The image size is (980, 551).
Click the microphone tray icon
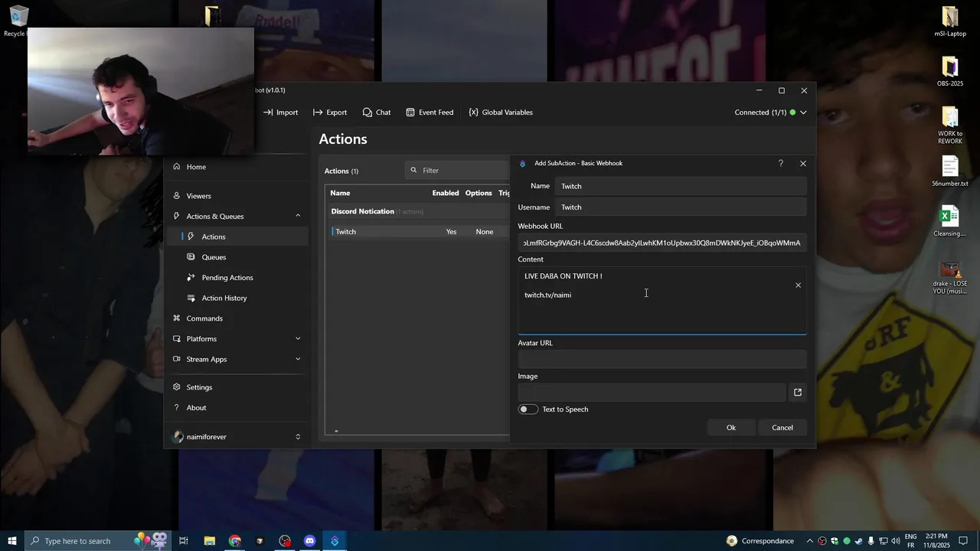click(871, 541)
